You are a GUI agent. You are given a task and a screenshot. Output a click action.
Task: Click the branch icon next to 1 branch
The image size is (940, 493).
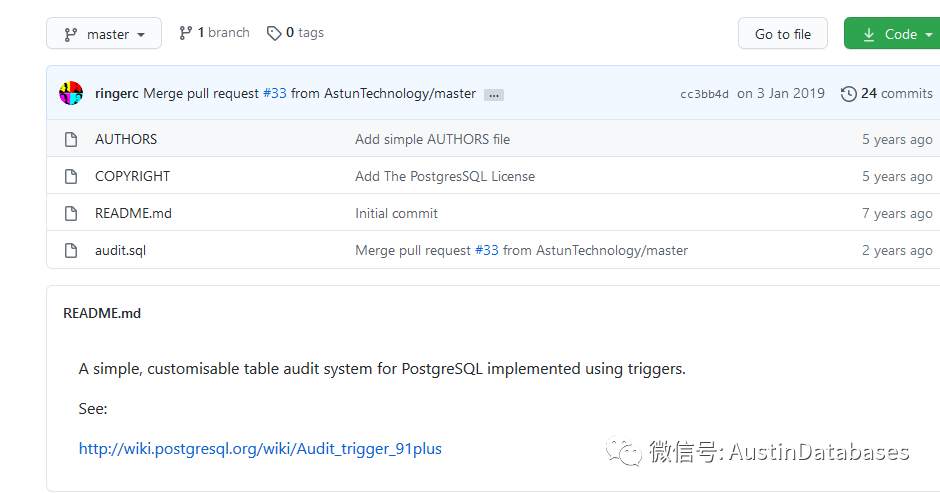(185, 33)
